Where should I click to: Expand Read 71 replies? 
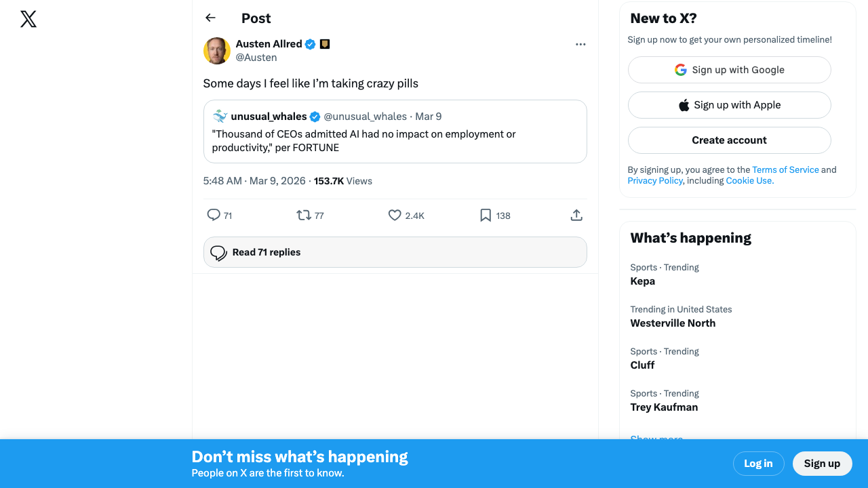[395, 252]
